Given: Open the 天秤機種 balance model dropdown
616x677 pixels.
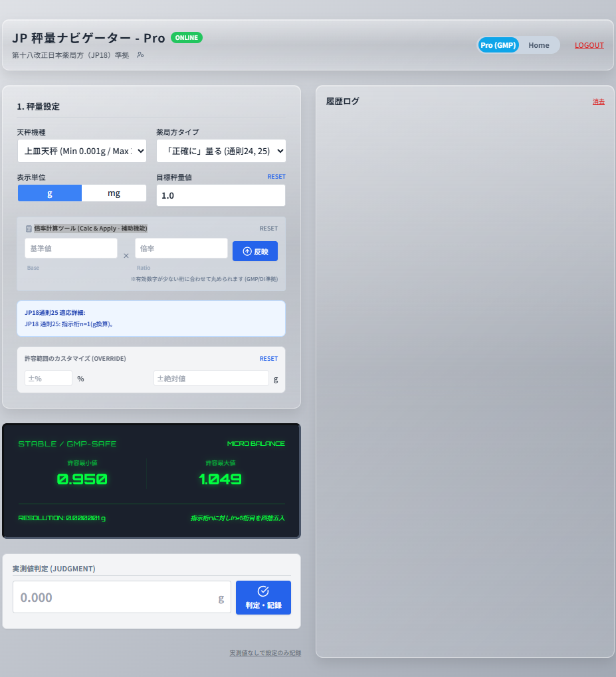Looking at the screenshot, I should pos(82,151).
